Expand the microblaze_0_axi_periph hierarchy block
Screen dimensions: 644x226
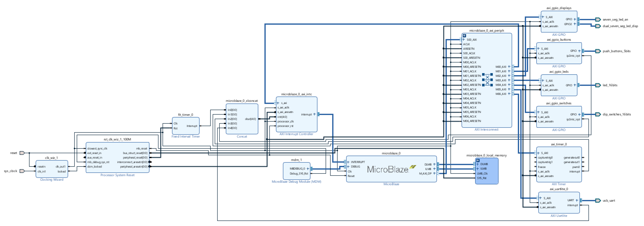(x=464, y=36)
